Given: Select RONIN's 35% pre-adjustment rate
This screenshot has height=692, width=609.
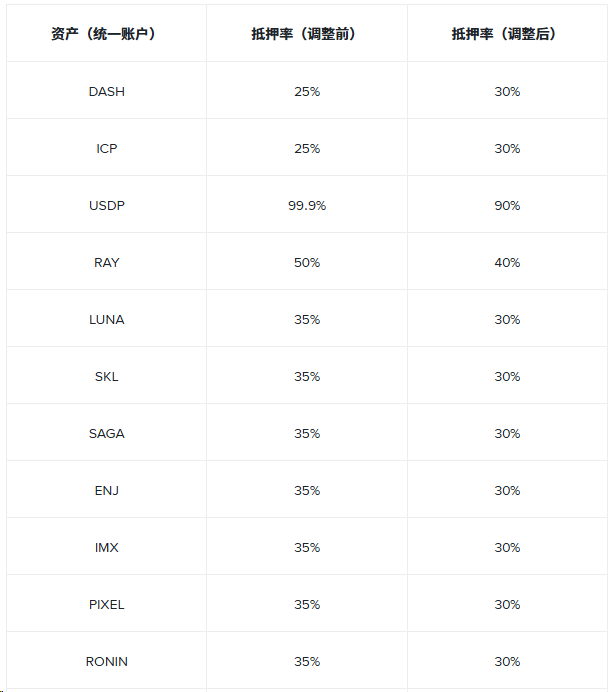Looking at the screenshot, I should click(307, 661).
